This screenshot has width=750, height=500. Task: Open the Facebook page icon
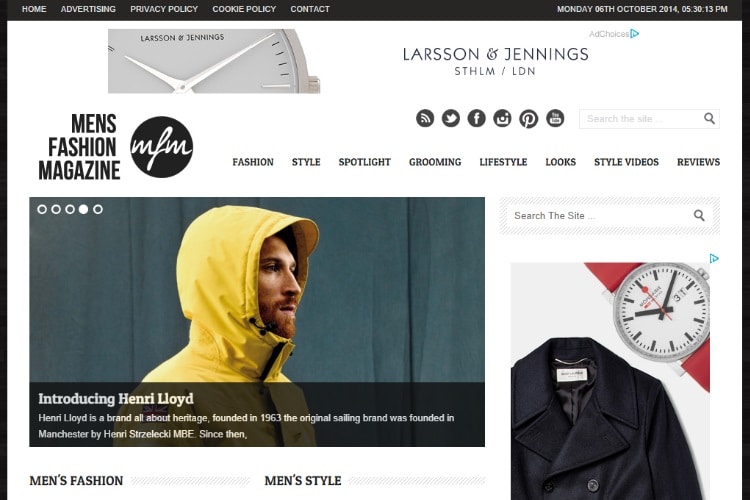(476, 118)
